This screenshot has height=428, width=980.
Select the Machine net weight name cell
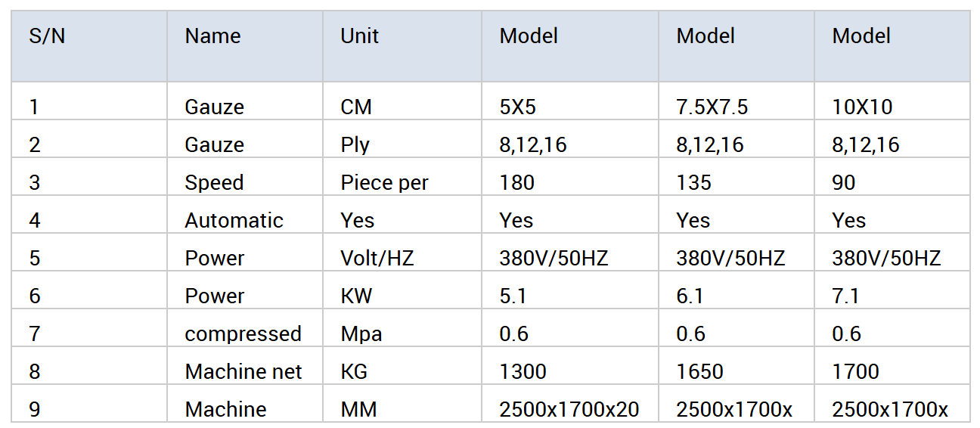(243, 372)
